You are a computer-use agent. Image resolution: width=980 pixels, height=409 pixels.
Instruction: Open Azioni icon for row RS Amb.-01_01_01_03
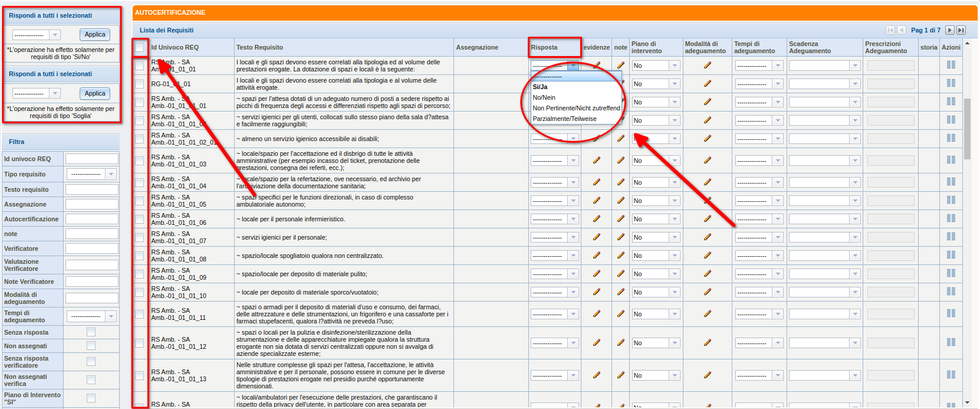(x=951, y=160)
